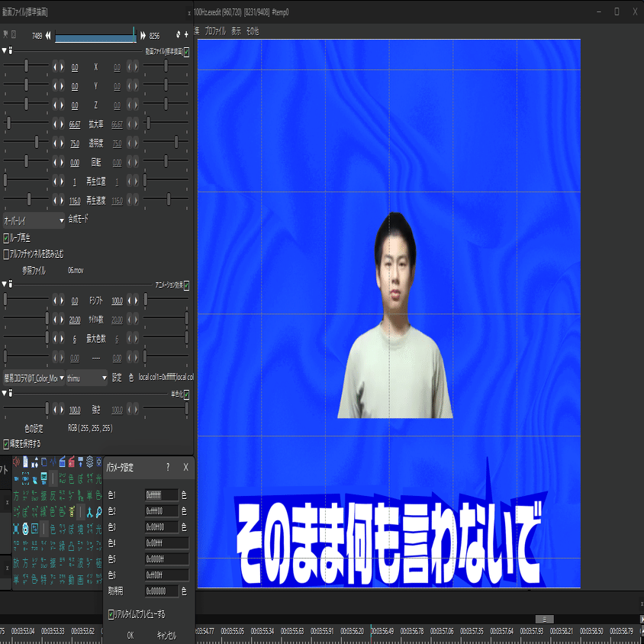Jump to previous section with double-left arrow

(48, 36)
